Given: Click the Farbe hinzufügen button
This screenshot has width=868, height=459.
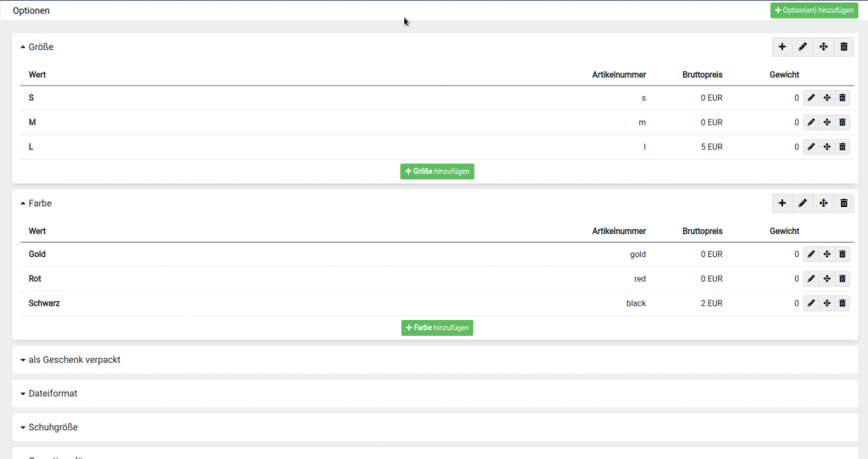Looking at the screenshot, I should point(437,327).
